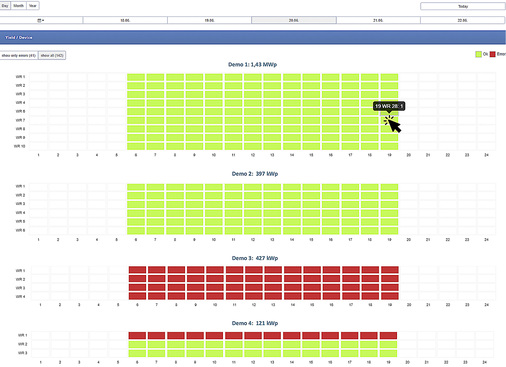Viewport: 506px width, 367px height.
Task: Click Demo 3 WR 4 red cell at hour 19
Action: [x=390, y=296]
